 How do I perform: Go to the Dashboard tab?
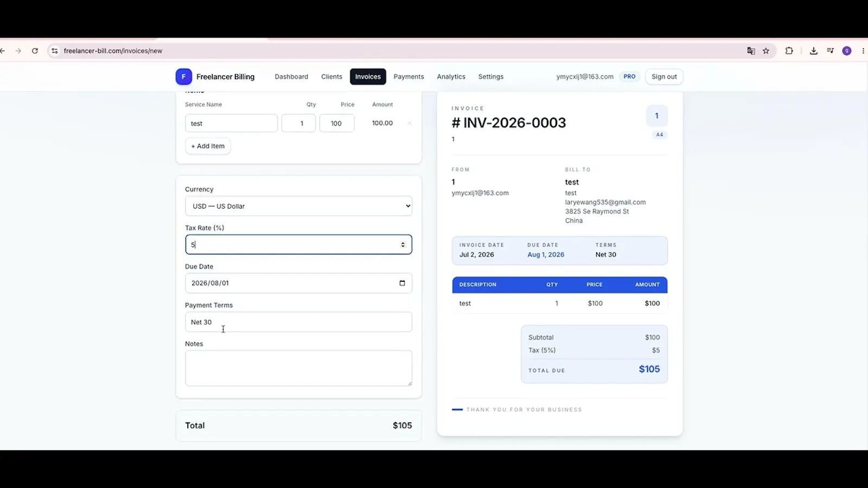click(291, 76)
